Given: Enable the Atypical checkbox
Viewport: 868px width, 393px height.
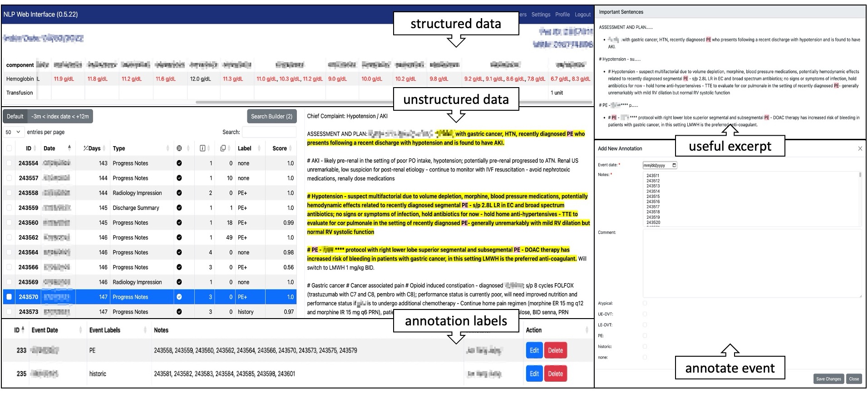Looking at the screenshot, I should click(x=645, y=303).
